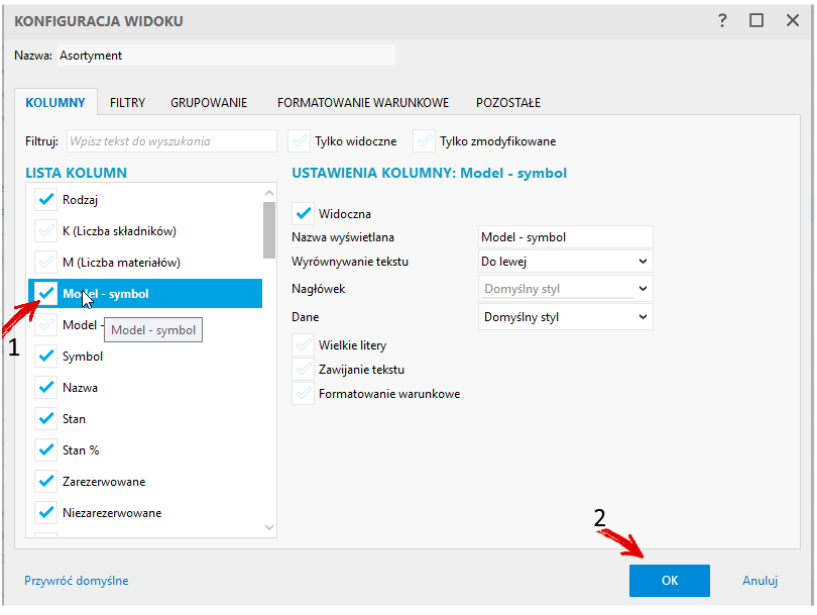Click the help question mark icon
This screenshot has height=615, width=817.
click(722, 21)
